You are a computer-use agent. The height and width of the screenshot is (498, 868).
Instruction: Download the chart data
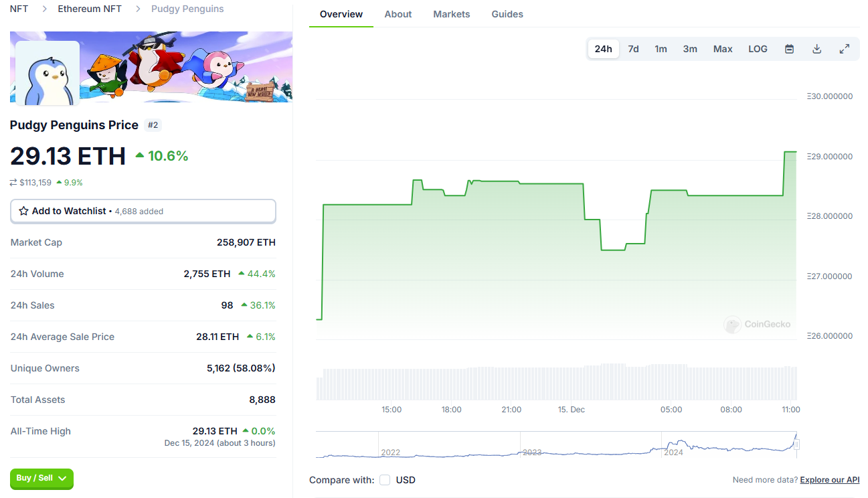click(816, 49)
